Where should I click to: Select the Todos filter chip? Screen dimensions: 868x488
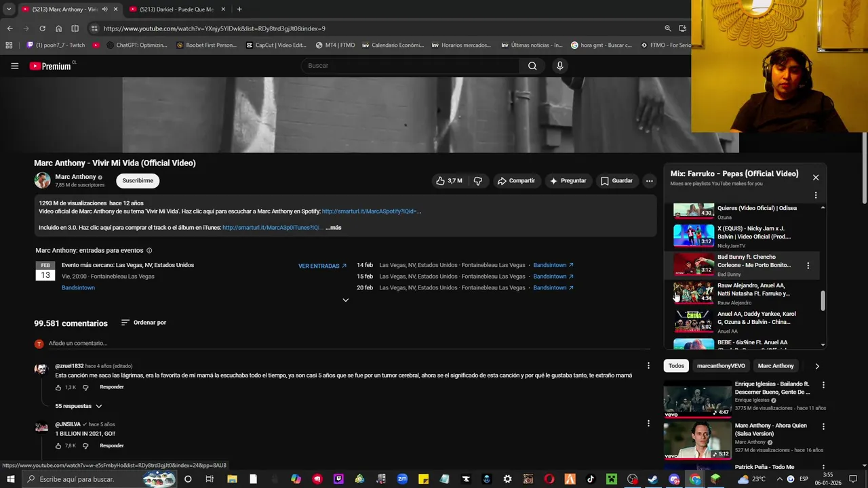(676, 366)
